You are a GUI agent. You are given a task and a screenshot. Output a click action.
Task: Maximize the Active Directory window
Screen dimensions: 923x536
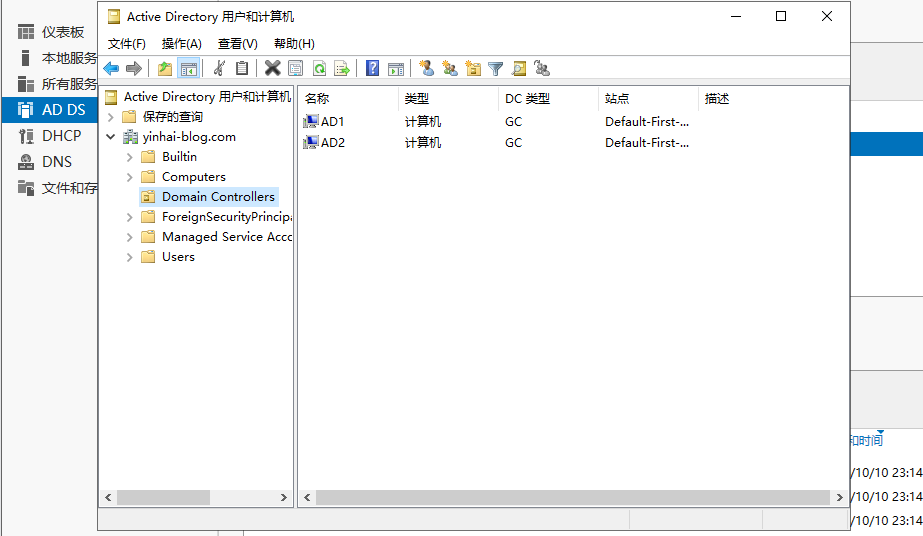781,16
